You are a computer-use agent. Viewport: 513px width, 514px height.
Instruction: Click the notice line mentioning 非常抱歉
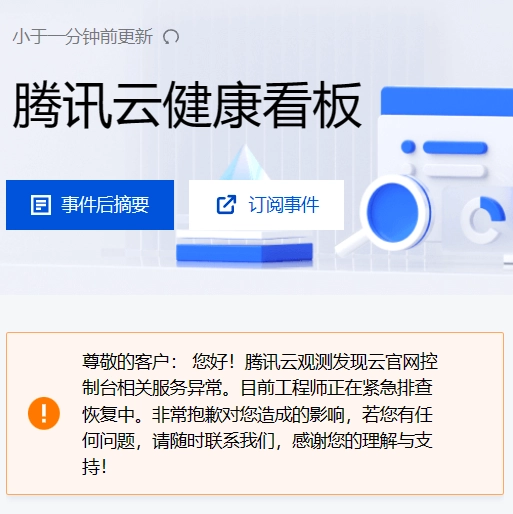(x=257, y=415)
